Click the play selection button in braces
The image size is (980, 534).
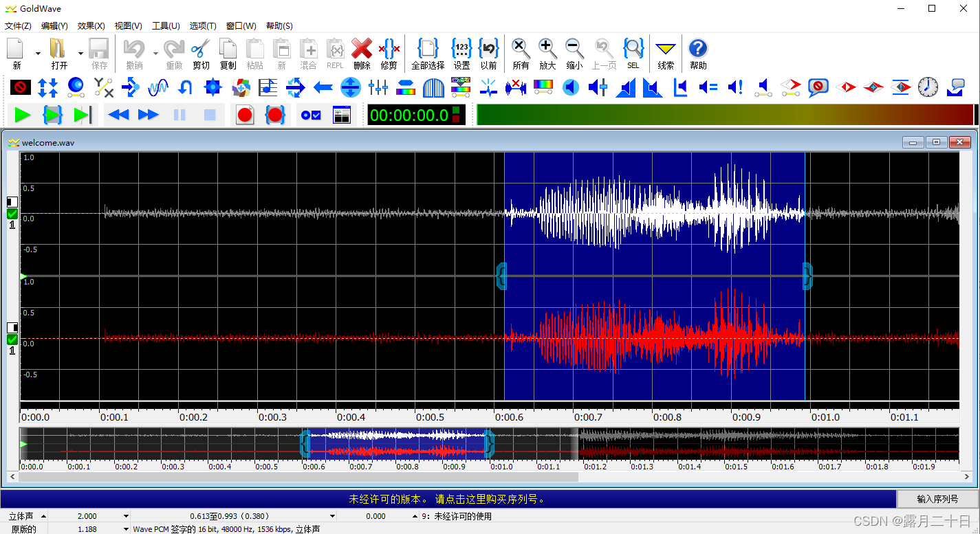point(53,115)
